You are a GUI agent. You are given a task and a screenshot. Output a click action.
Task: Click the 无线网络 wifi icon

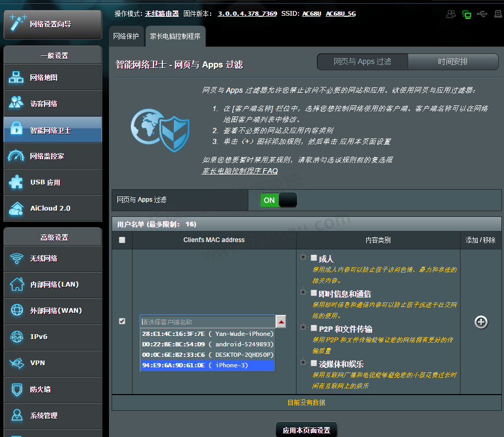click(x=17, y=258)
